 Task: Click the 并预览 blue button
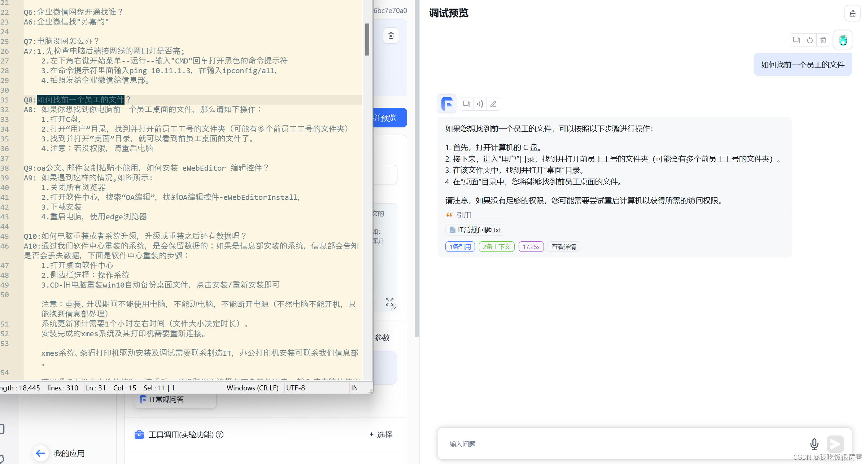390,118
